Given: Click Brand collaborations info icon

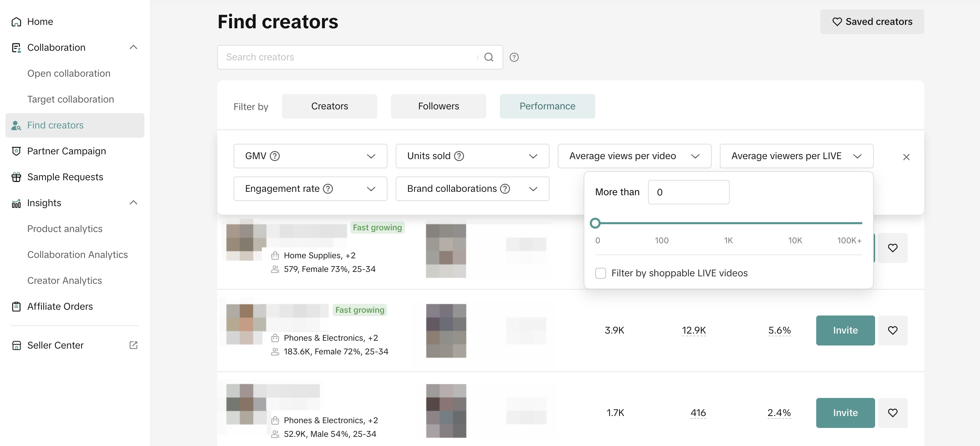Looking at the screenshot, I should (505, 189).
